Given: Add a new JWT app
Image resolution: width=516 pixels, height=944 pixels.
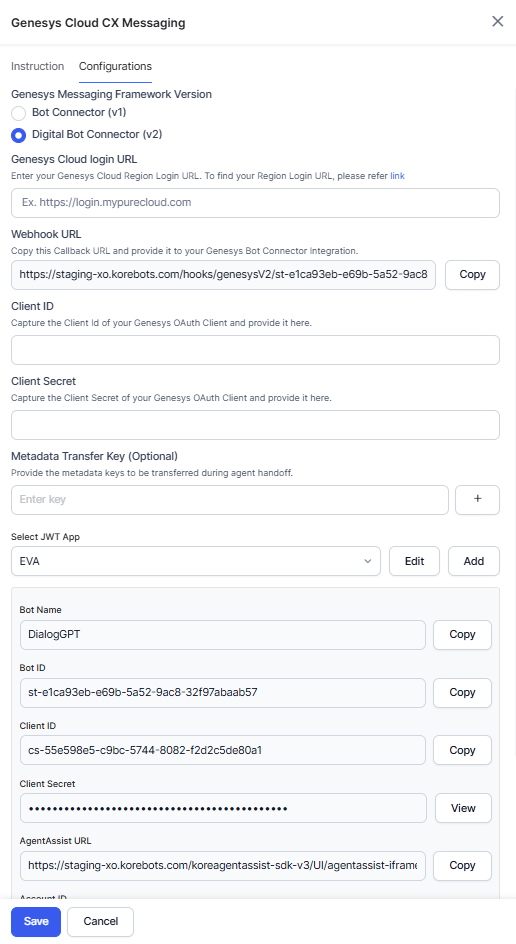Looking at the screenshot, I should pyautogui.click(x=473, y=561).
